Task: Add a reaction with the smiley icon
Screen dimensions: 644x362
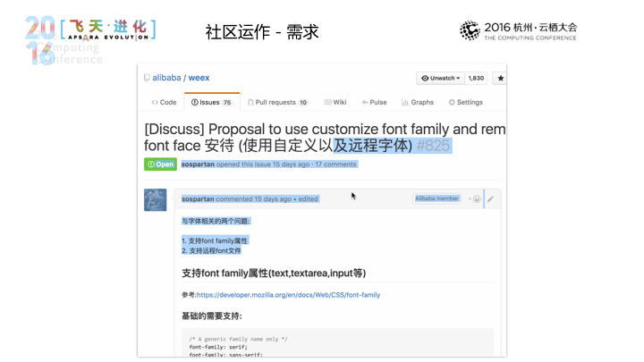Action: point(474,199)
